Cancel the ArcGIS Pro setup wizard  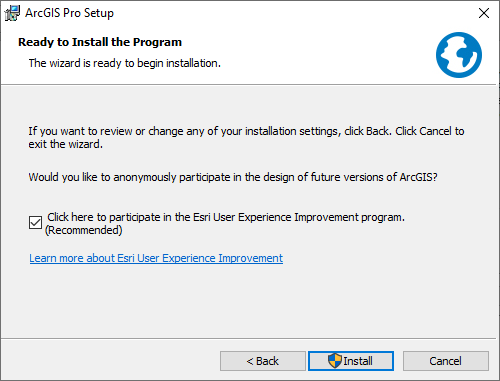pyautogui.click(x=446, y=361)
